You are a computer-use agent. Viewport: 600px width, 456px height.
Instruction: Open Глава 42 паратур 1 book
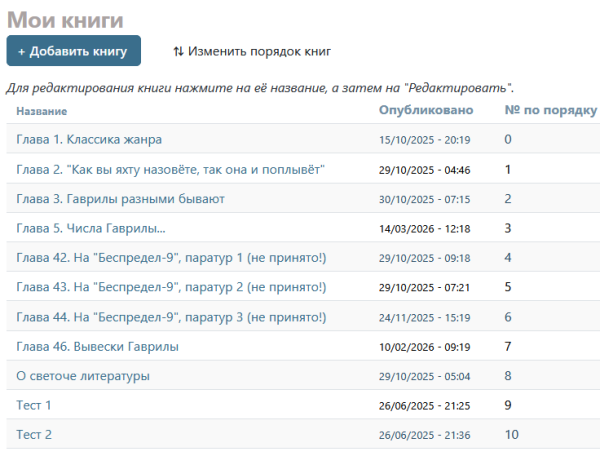pyautogui.click(x=171, y=258)
